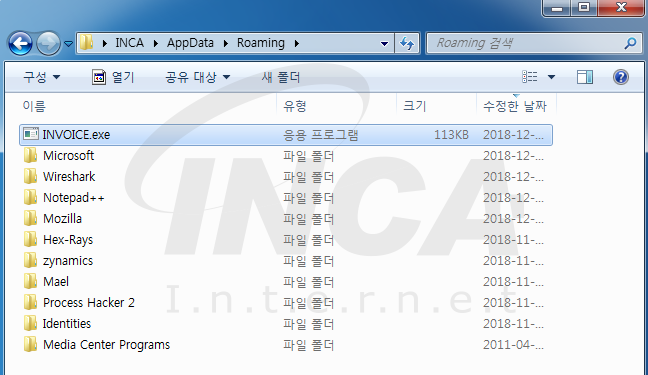Sort by the 수정한 날짜 column header
This screenshot has width=648, height=375.
coord(515,106)
